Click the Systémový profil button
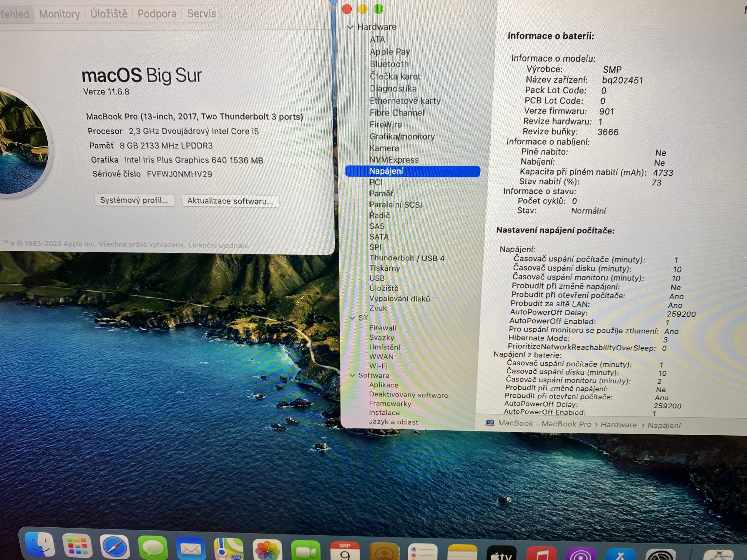The width and height of the screenshot is (747, 560). pyautogui.click(x=134, y=200)
